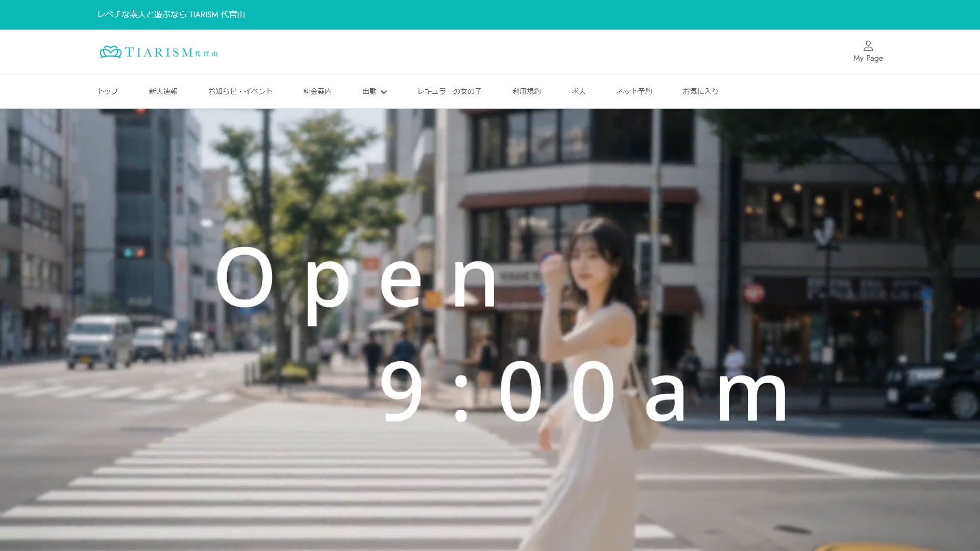The image size is (980, 551).
Task: Click the TIARISM 代官山 logo
Action: coord(159,52)
